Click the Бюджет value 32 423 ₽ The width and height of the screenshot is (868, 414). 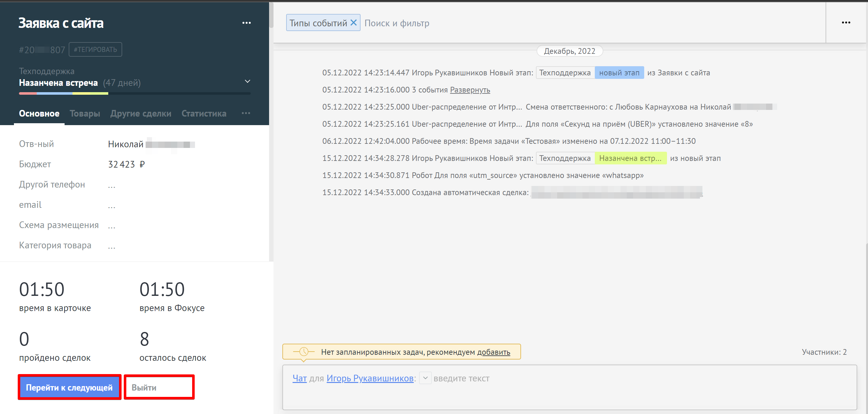(x=126, y=164)
